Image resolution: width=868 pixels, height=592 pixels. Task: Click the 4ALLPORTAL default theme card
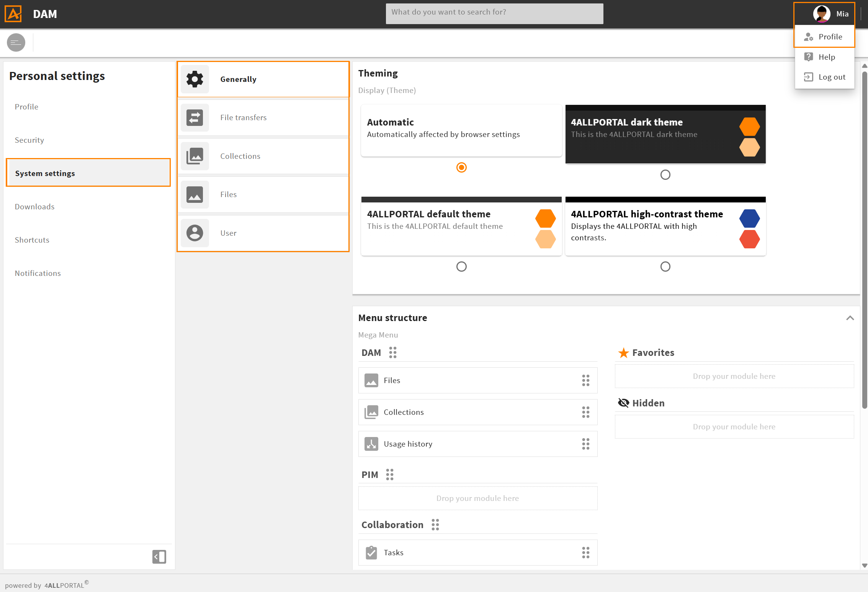tap(461, 226)
